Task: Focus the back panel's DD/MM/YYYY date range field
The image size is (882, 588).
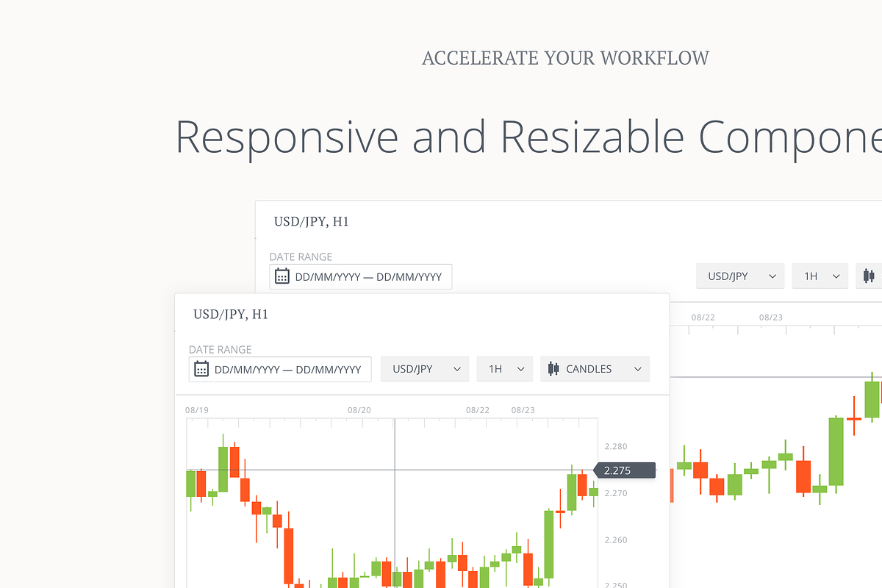Action: pos(368,277)
